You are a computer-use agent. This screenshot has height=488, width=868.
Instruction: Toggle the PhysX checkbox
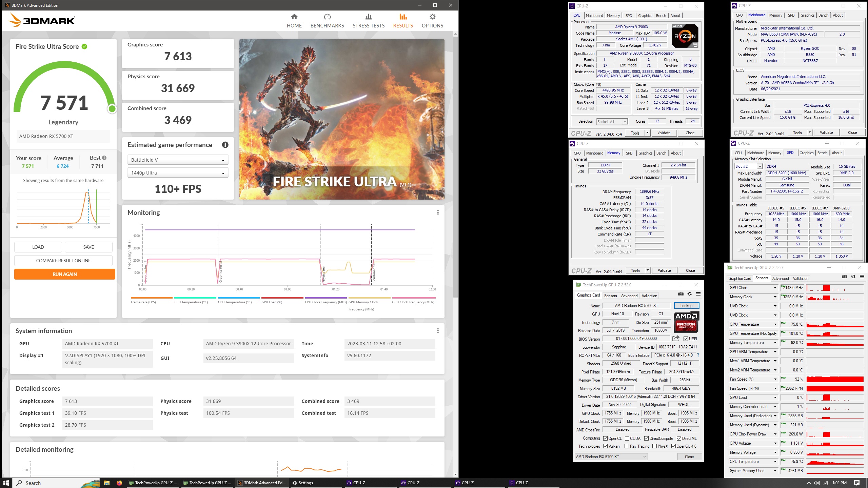[654, 446]
